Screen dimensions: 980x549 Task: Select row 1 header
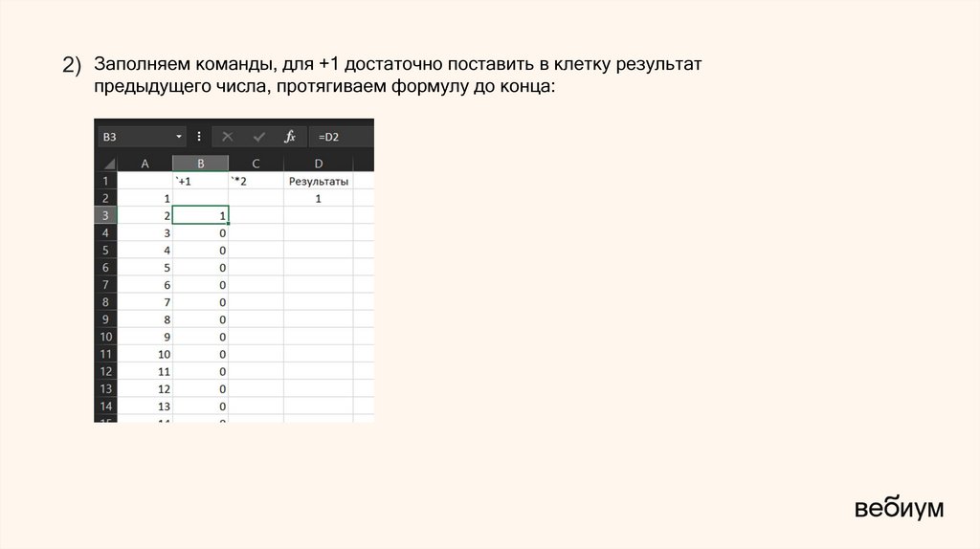click(105, 181)
